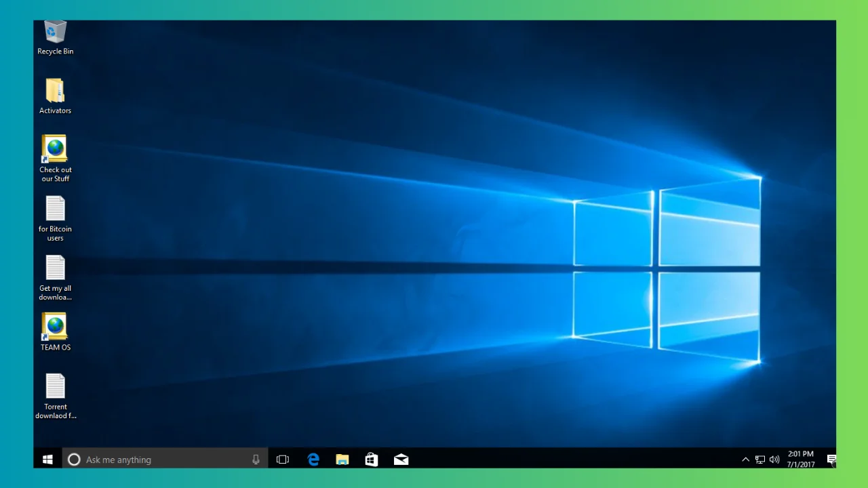Open the Windows Start menu
The image size is (868, 488).
tap(47, 460)
